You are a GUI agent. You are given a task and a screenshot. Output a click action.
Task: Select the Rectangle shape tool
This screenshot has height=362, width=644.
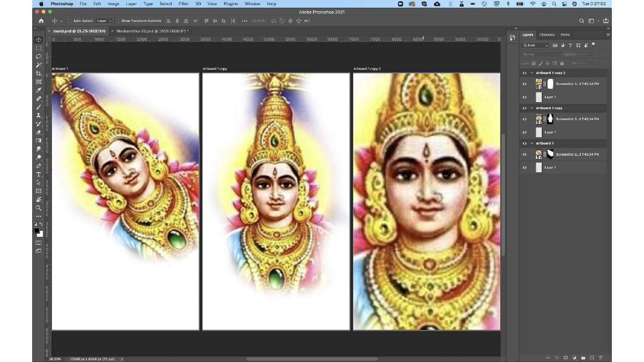click(x=39, y=191)
